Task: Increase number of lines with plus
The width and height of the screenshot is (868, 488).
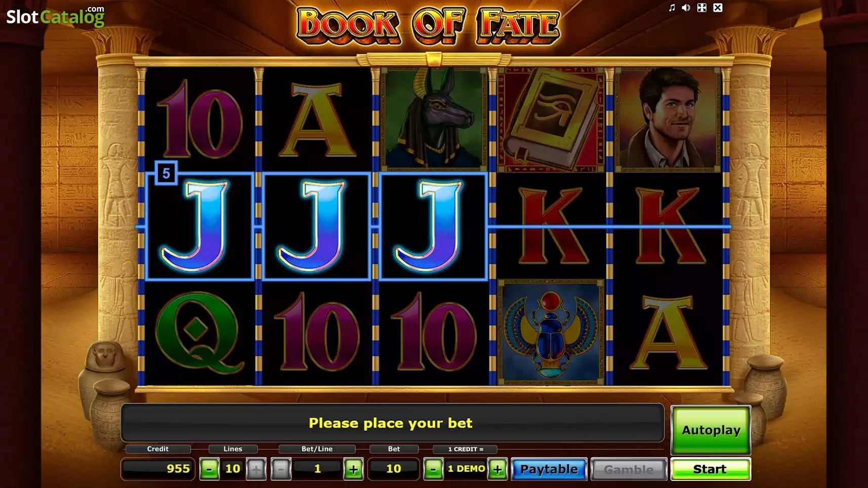Action: (256, 469)
